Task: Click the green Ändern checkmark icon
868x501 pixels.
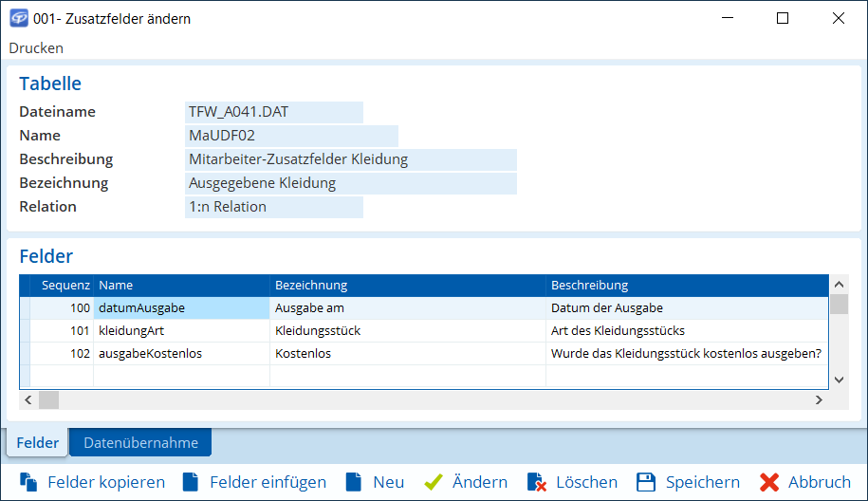Action: click(x=434, y=482)
